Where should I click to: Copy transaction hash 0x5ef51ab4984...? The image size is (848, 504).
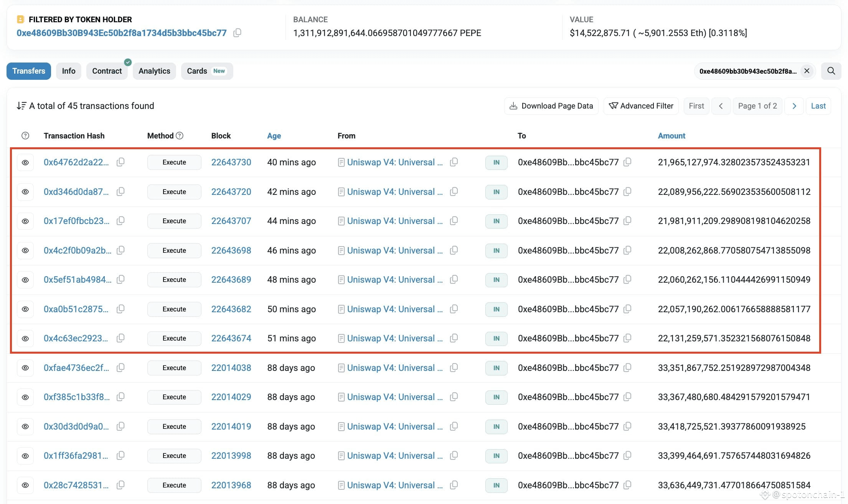pos(120,280)
